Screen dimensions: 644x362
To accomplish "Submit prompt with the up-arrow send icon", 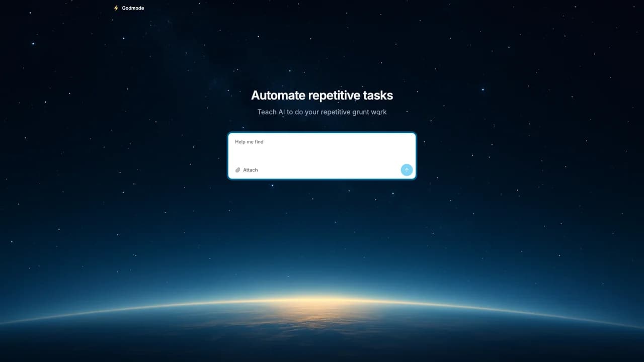I will point(407,170).
